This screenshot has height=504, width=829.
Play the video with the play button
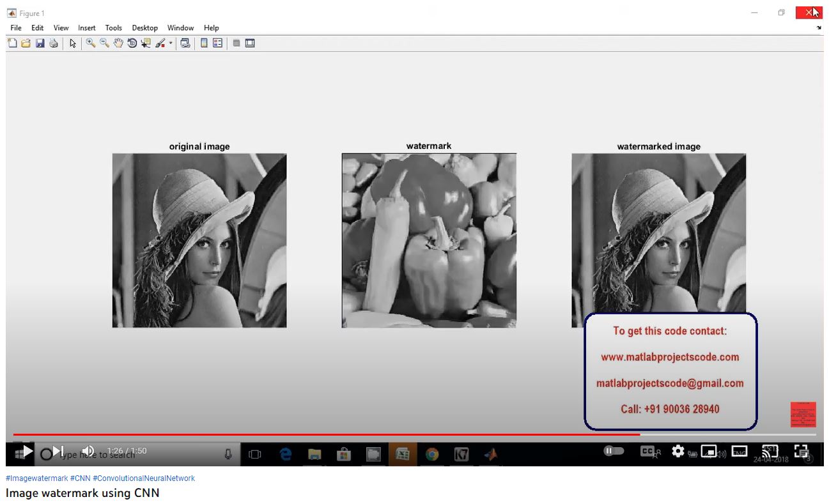click(x=27, y=451)
